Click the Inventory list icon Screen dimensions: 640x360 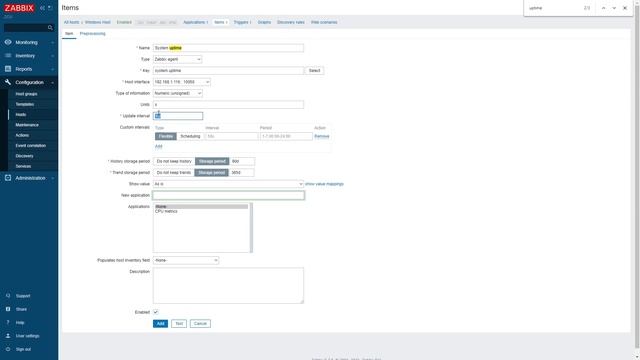(8, 56)
